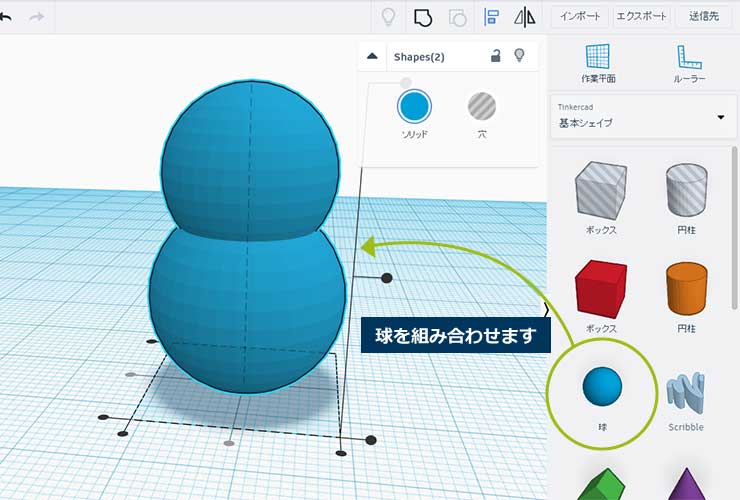Select the ルーラー ruler tool
The image size is (740, 500).
690,62
